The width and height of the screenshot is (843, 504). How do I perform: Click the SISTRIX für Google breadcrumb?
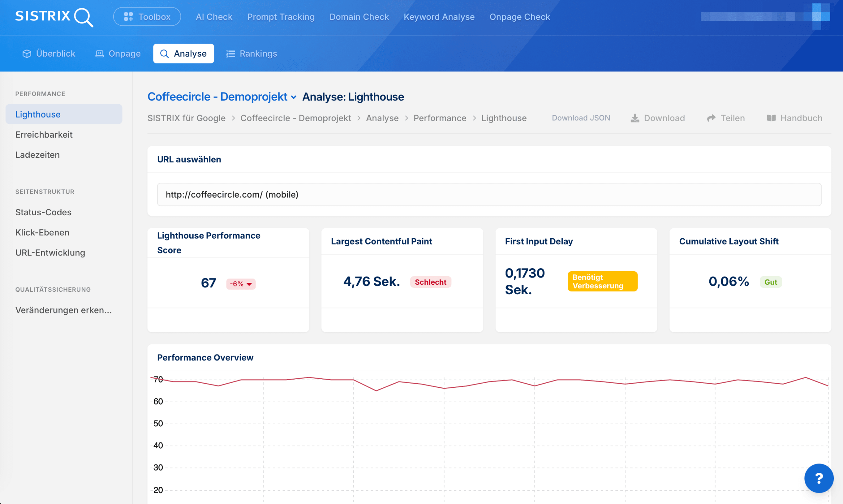pos(186,118)
